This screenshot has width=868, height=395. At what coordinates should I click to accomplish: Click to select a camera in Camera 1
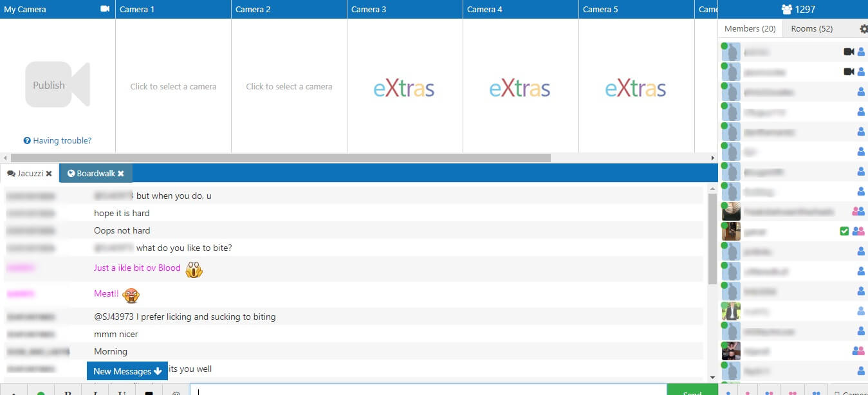coord(173,86)
